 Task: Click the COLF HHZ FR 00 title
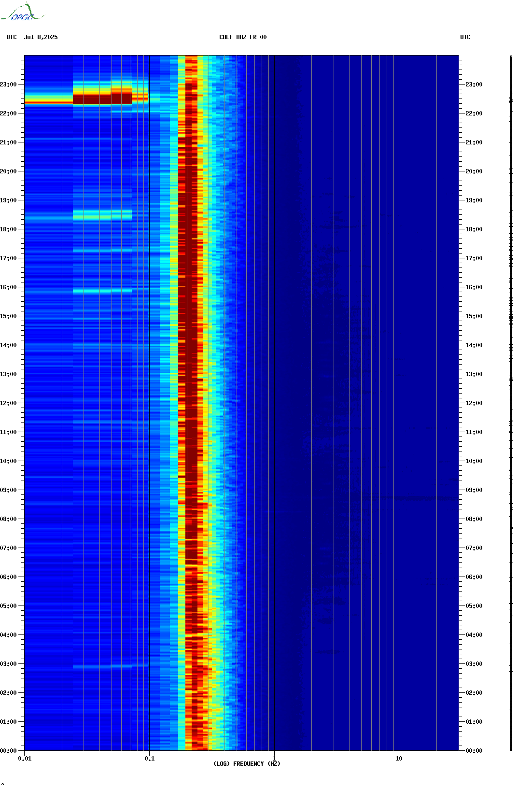click(243, 37)
